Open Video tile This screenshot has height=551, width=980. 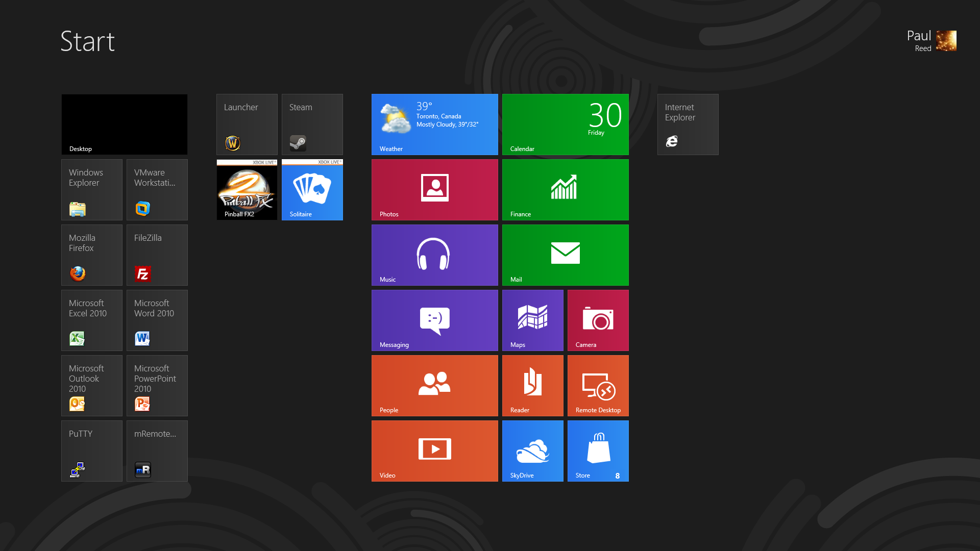(435, 451)
